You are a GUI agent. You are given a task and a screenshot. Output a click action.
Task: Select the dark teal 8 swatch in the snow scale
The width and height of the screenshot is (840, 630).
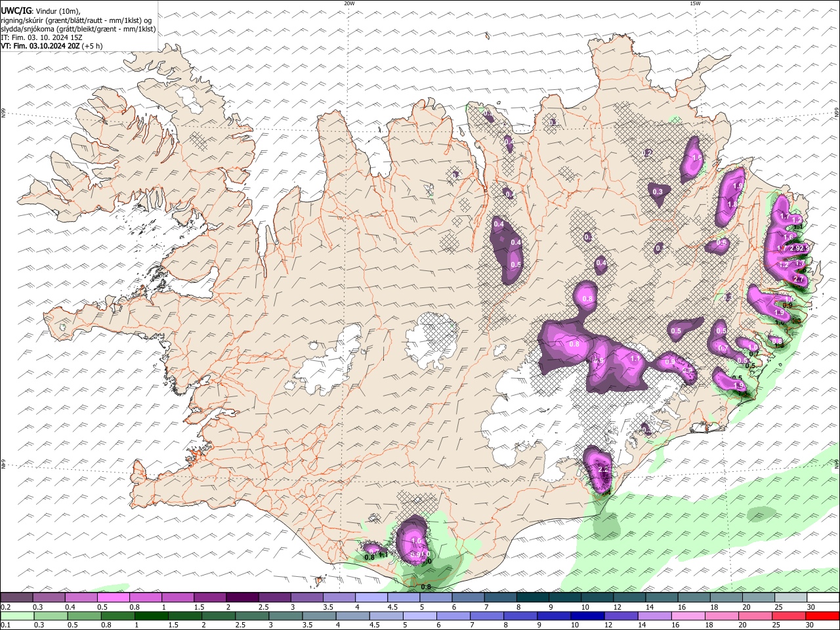tap(532, 597)
